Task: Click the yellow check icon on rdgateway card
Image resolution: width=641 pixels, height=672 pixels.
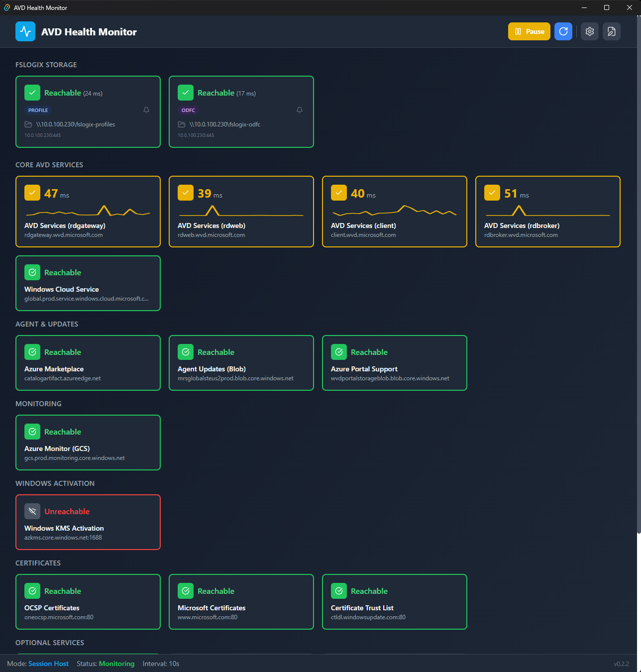Action: [x=32, y=193]
